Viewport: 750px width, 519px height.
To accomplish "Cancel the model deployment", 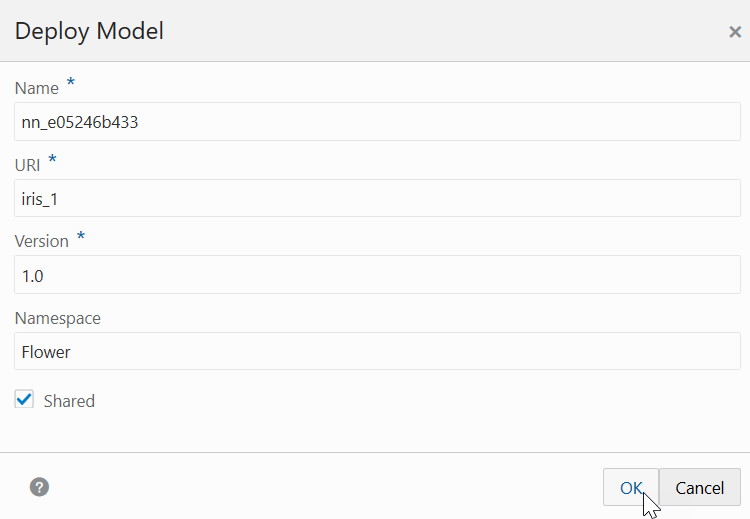I will click(700, 487).
